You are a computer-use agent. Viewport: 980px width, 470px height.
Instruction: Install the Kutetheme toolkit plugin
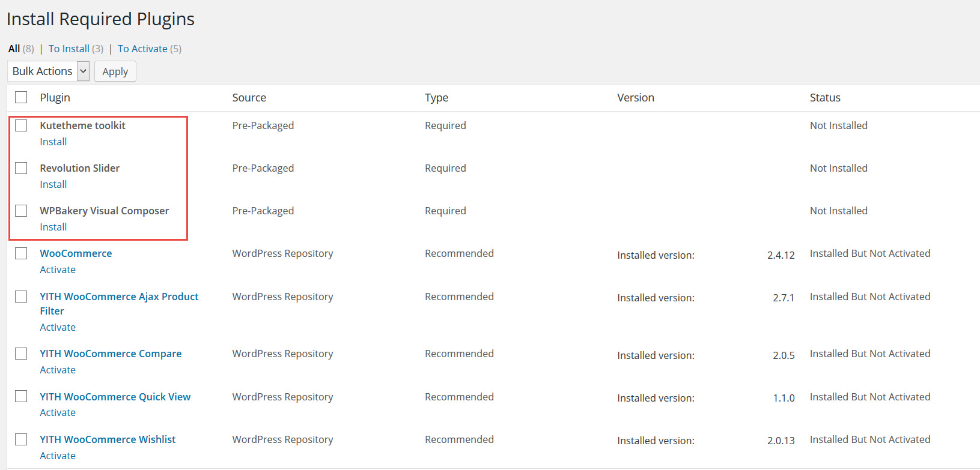point(53,142)
